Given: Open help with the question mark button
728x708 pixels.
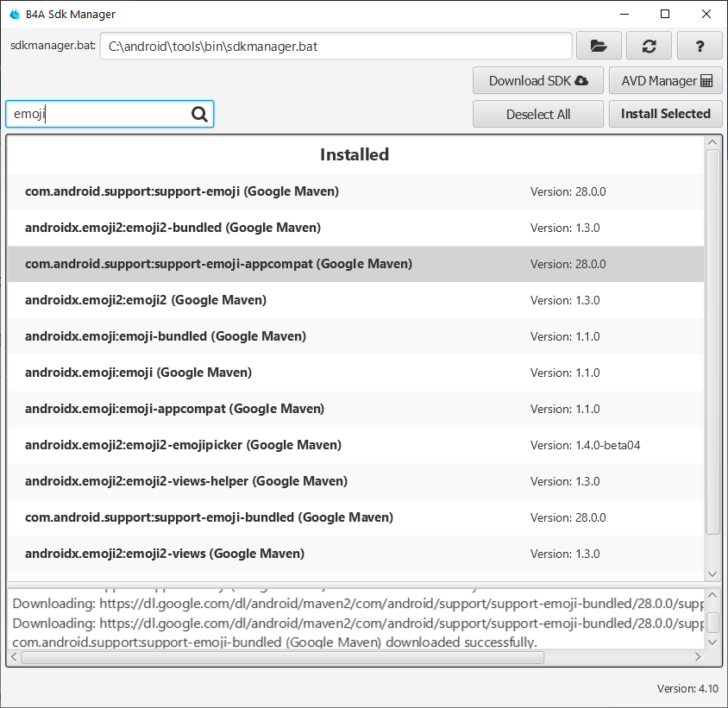Looking at the screenshot, I should pos(700,47).
